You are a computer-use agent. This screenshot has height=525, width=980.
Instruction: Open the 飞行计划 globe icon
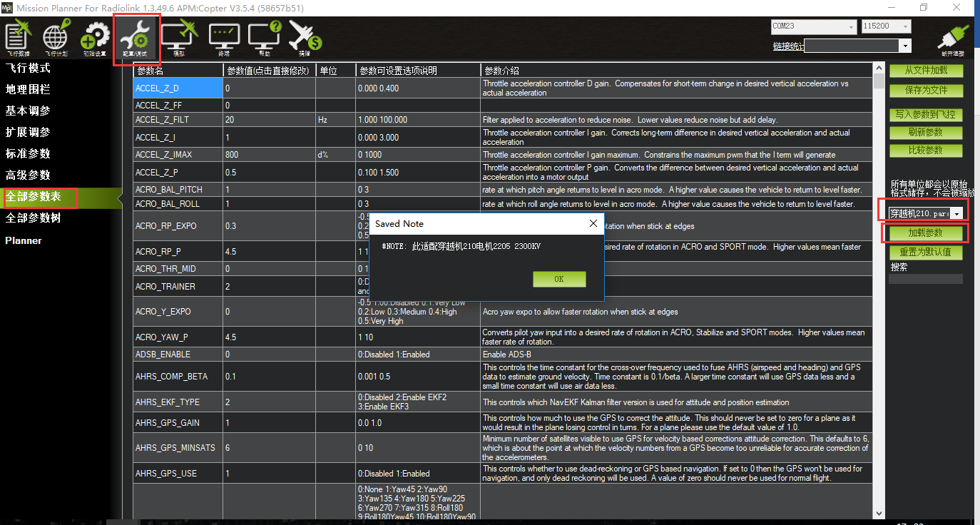[56, 37]
